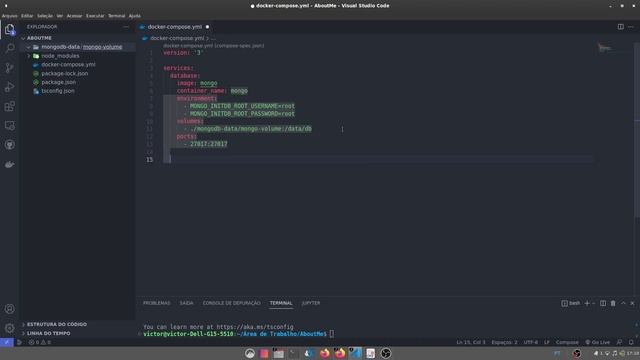Switch to the Jupyter panel tab

311,303
